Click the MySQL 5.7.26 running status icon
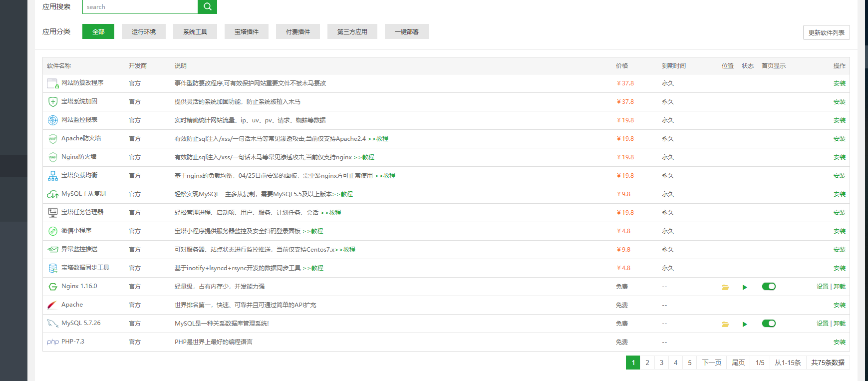Screen dimensions: 868x381 [745, 324]
